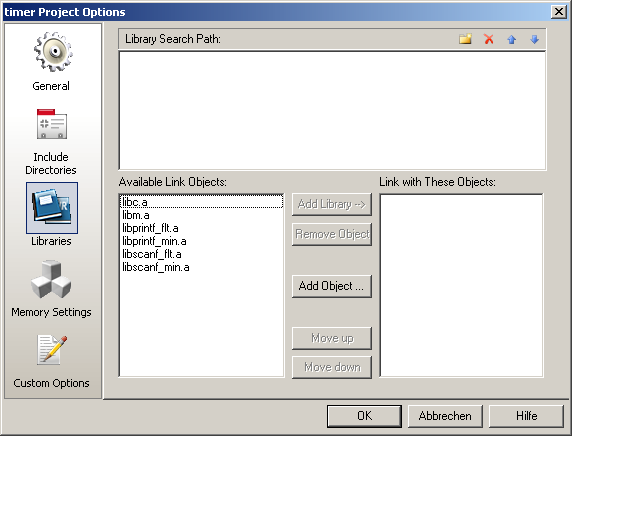Open the Memory Settings page
This screenshot has height=512, width=640.
click(x=51, y=289)
